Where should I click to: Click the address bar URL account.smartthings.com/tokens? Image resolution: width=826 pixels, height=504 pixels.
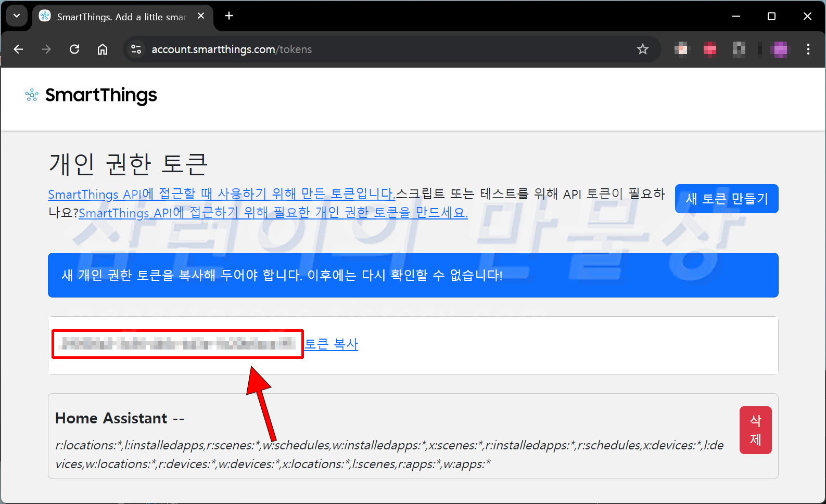pyautogui.click(x=232, y=49)
